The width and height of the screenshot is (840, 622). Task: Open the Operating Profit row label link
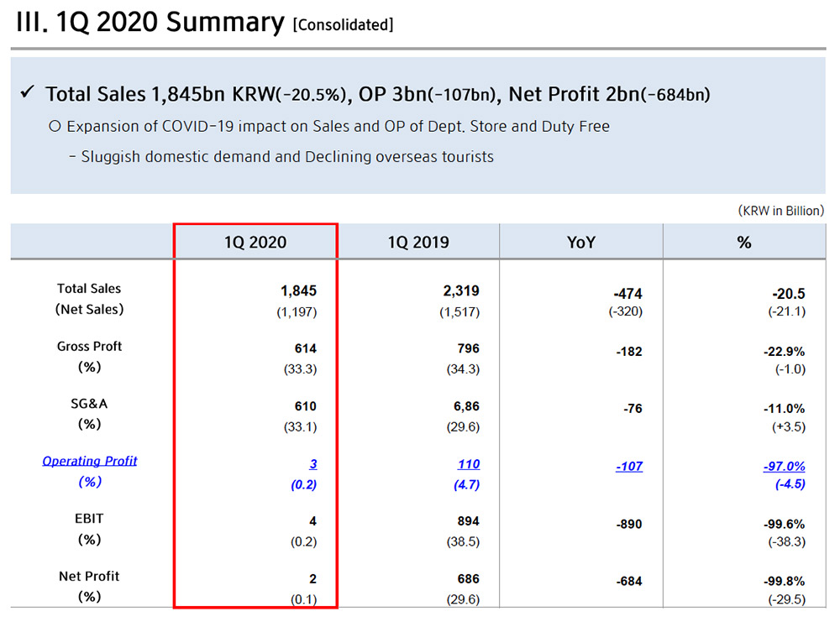pyautogui.click(x=89, y=461)
